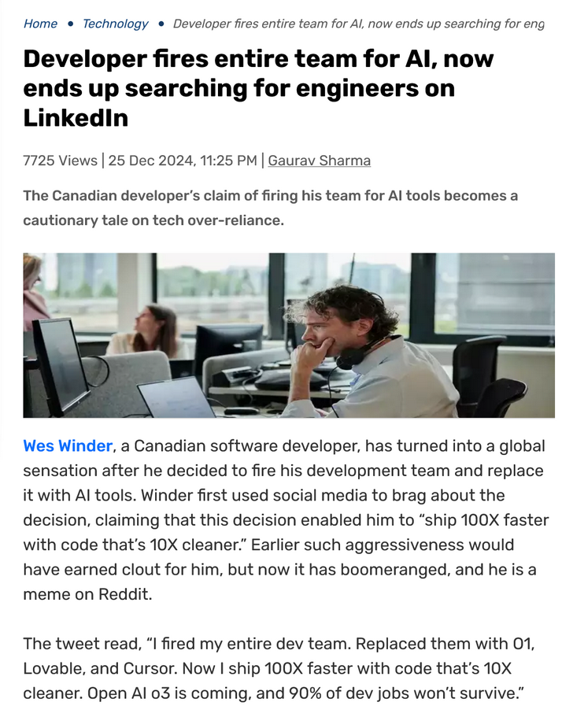This screenshot has width=573, height=728.
Task: Open the office hero image
Action: pos(289,335)
